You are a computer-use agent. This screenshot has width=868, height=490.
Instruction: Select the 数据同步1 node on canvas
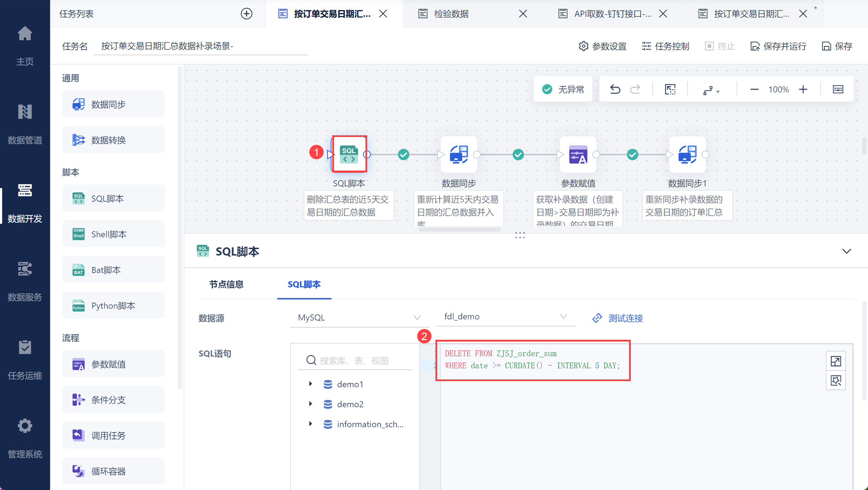(687, 155)
